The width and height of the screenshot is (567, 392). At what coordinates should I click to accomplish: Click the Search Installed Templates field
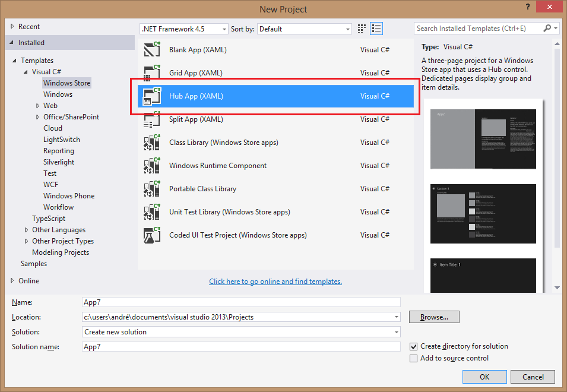(x=478, y=28)
